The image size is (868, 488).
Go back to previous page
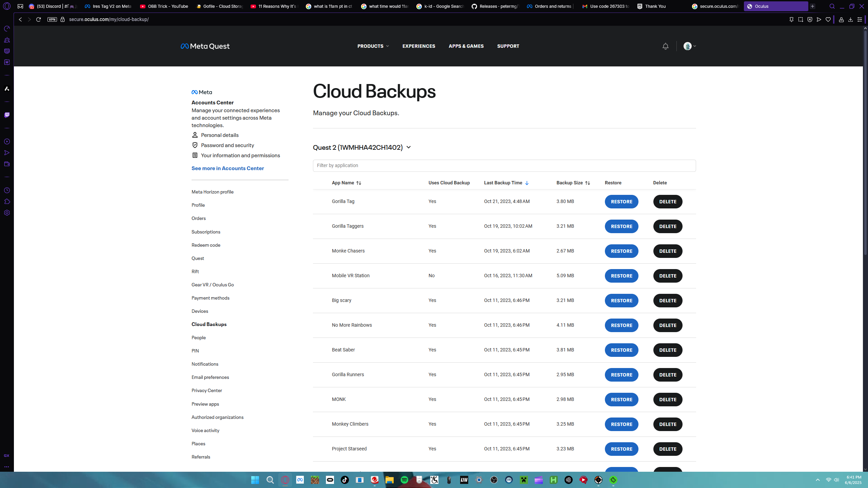[20, 19]
